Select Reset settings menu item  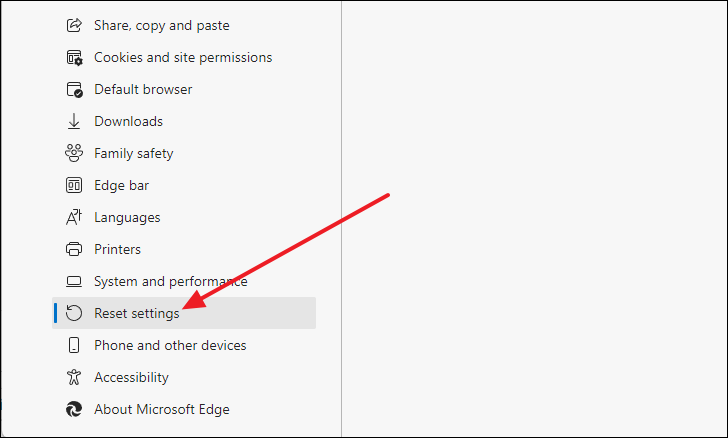click(x=137, y=313)
